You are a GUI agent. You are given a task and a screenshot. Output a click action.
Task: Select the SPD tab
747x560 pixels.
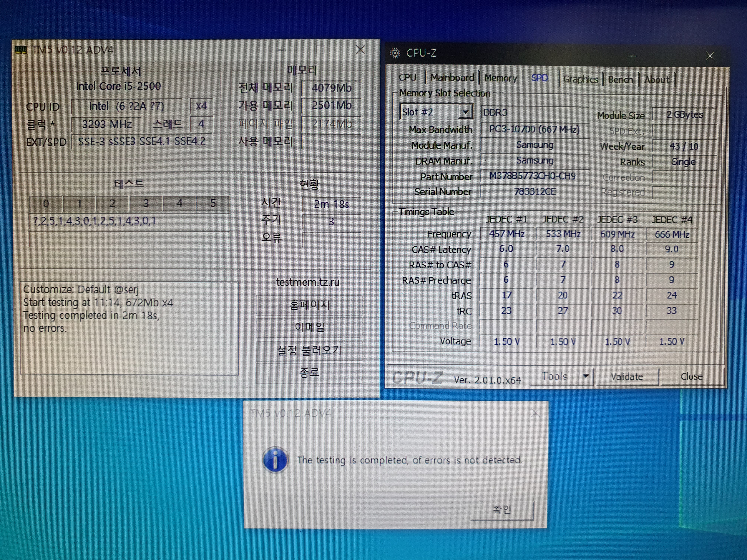click(x=540, y=78)
